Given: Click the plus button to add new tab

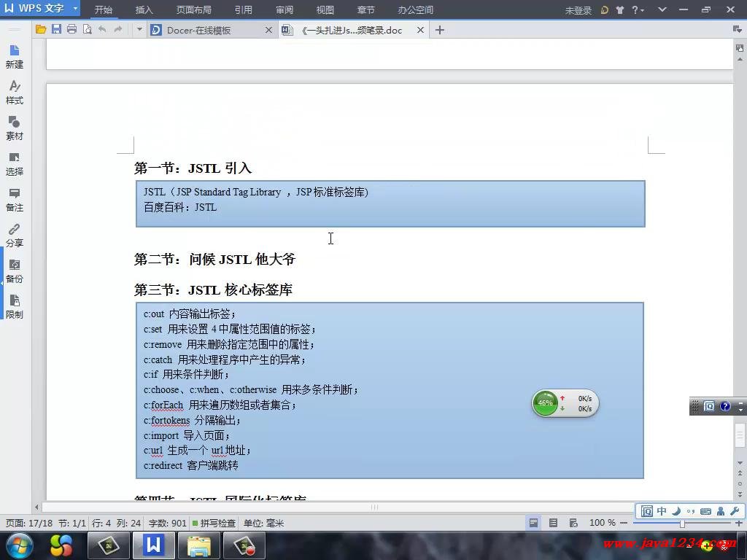Looking at the screenshot, I should pyautogui.click(x=440, y=30).
